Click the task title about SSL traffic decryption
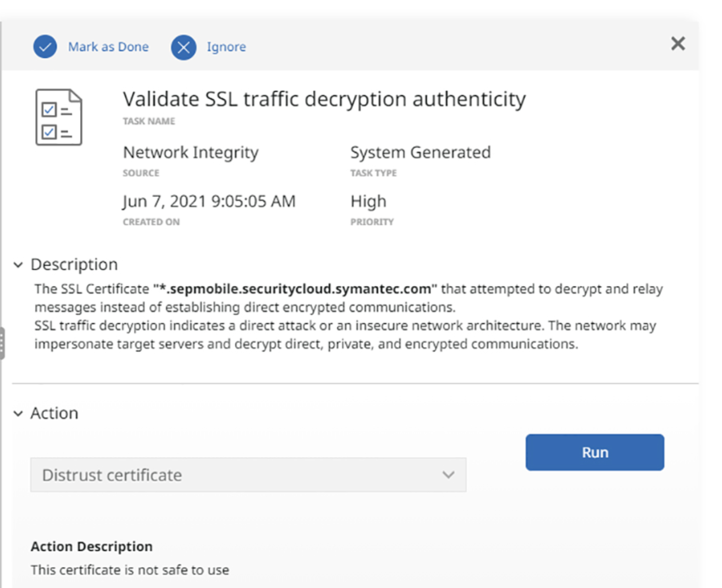 click(x=324, y=99)
